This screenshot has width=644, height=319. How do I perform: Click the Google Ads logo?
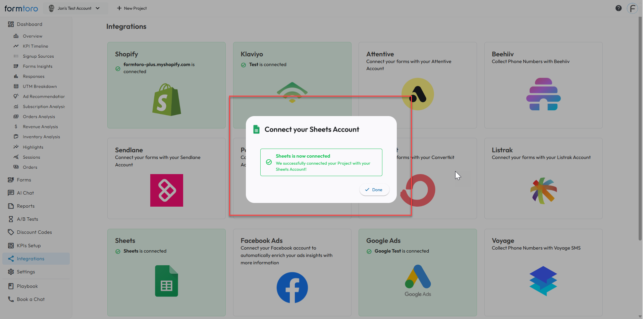pyautogui.click(x=418, y=281)
